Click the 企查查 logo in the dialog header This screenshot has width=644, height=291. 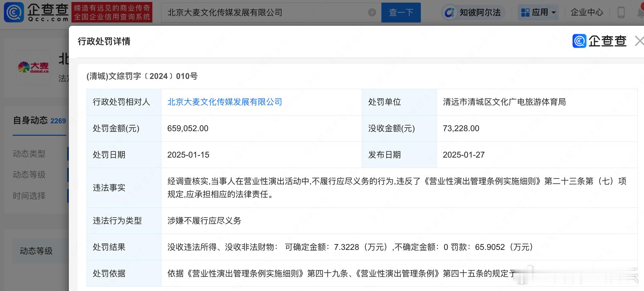point(600,41)
